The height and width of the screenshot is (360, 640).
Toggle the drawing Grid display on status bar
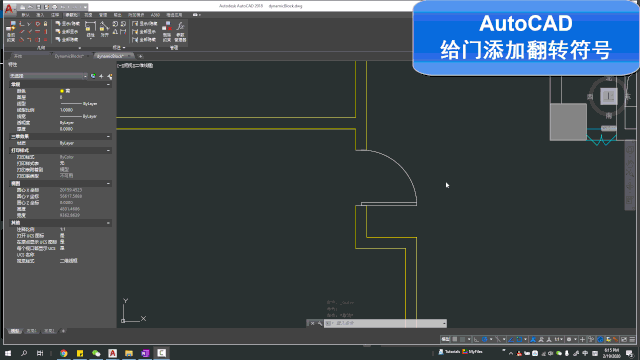click(454, 339)
